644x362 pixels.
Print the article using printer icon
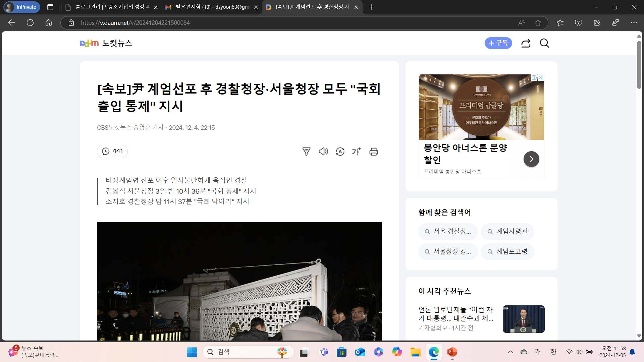click(374, 152)
